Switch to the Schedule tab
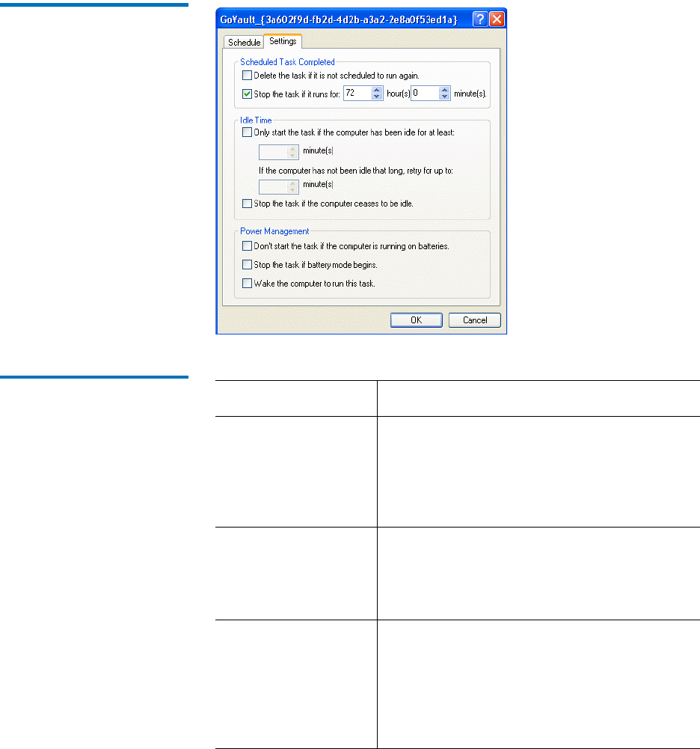700x749 pixels. click(244, 43)
